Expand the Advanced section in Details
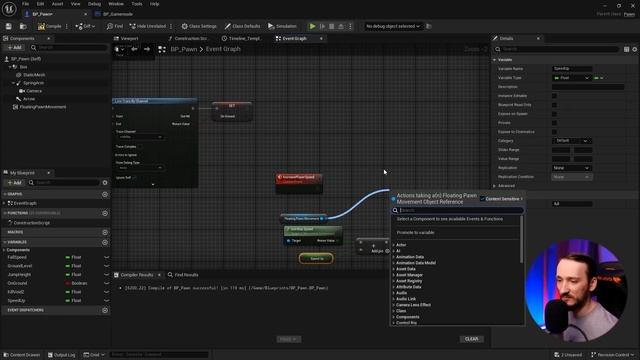The width and height of the screenshot is (640, 360). coord(494,186)
